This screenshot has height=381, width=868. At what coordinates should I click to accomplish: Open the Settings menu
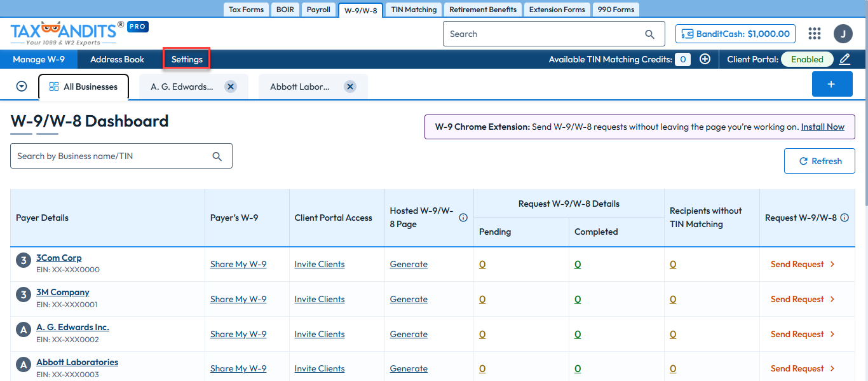(x=187, y=59)
